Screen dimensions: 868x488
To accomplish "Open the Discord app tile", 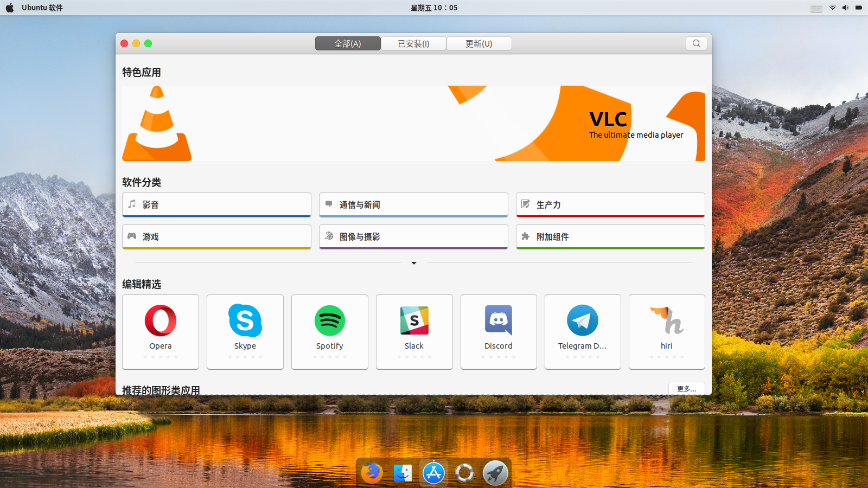I will click(x=499, y=332).
